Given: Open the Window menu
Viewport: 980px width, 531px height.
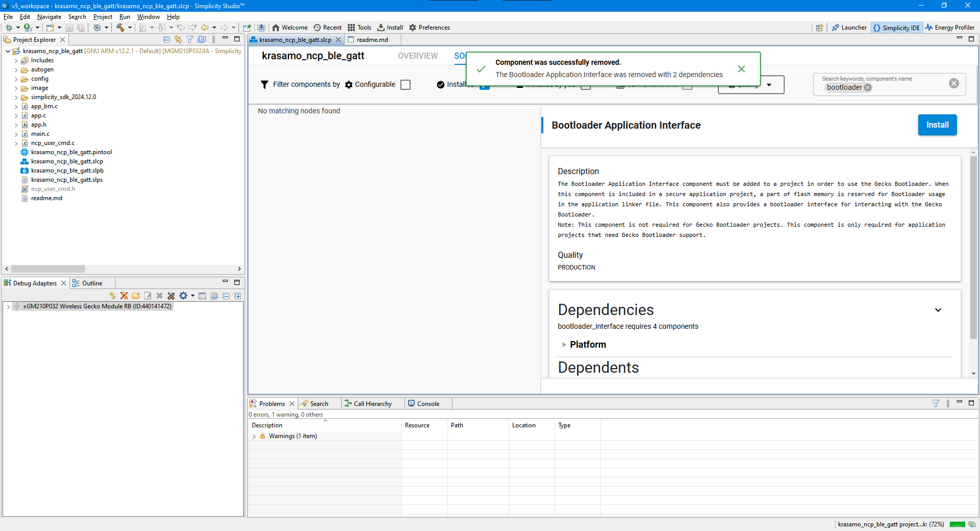Looking at the screenshot, I should pos(148,17).
